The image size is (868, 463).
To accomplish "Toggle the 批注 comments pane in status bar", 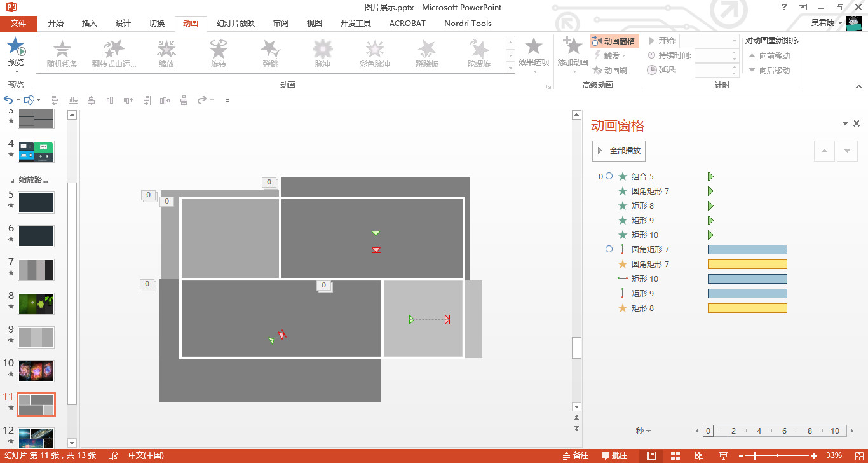I will (x=614, y=455).
